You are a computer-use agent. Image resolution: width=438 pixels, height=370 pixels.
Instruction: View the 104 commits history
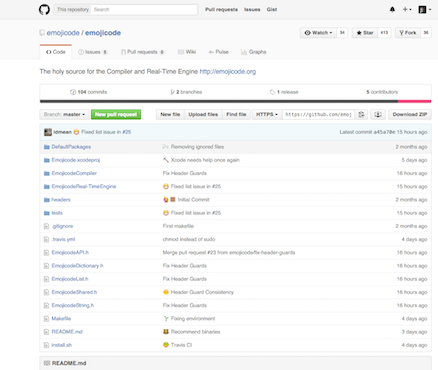pyautogui.click(x=89, y=92)
